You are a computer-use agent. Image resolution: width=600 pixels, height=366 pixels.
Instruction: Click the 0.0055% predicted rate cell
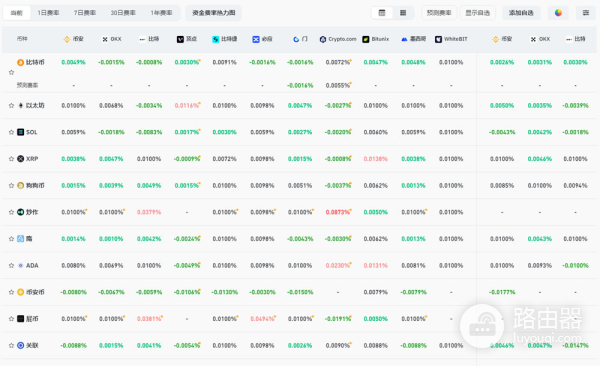tap(338, 85)
